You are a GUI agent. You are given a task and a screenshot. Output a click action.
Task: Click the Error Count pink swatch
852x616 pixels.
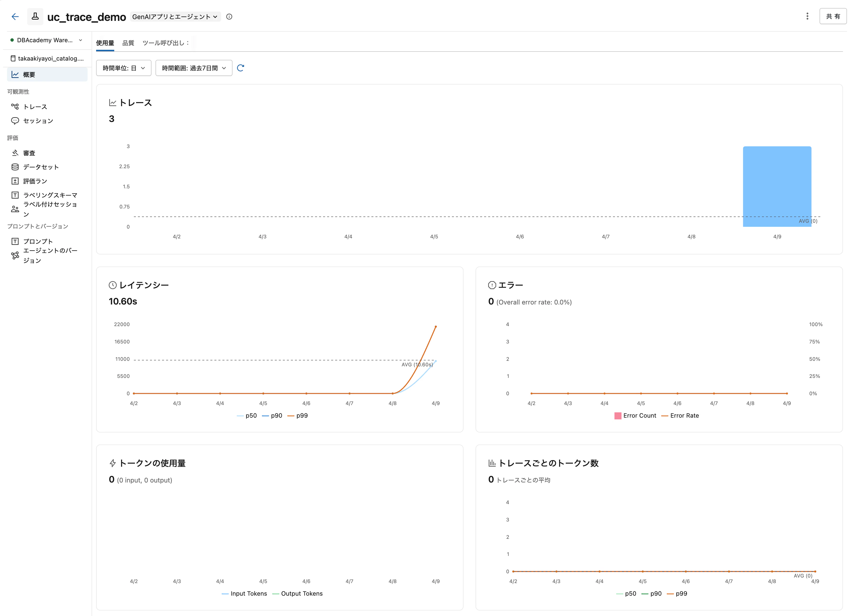[617, 416]
